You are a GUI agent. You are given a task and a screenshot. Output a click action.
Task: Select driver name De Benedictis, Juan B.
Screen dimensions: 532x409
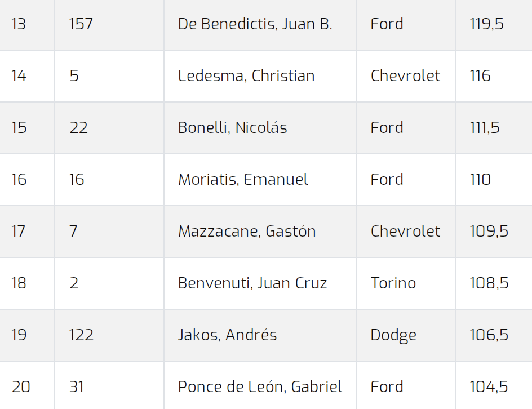[x=255, y=24]
